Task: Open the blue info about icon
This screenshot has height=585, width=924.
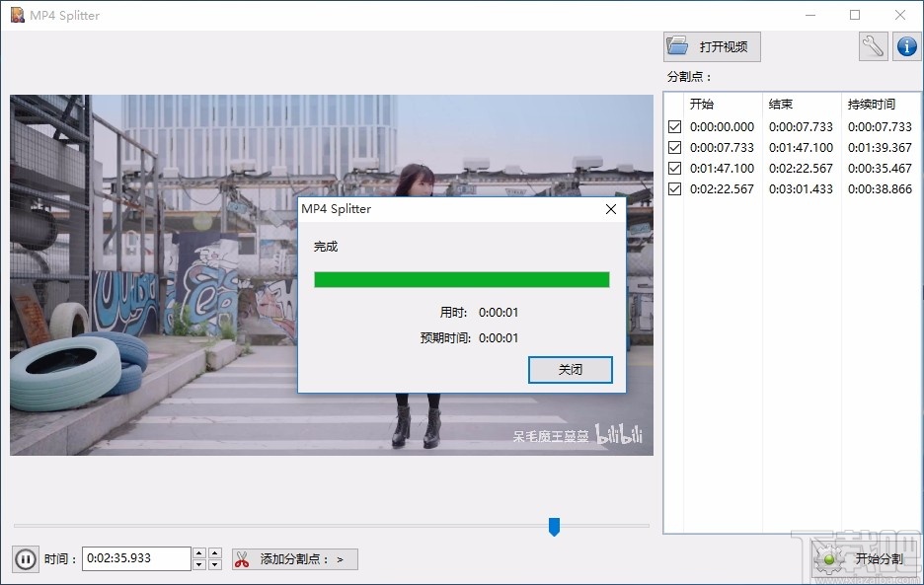Action: 907,46
